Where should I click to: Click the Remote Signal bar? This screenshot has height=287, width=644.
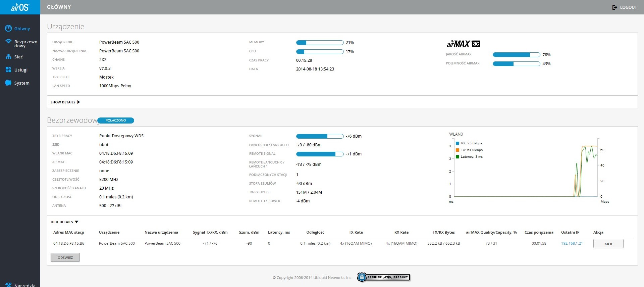click(320, 154)
